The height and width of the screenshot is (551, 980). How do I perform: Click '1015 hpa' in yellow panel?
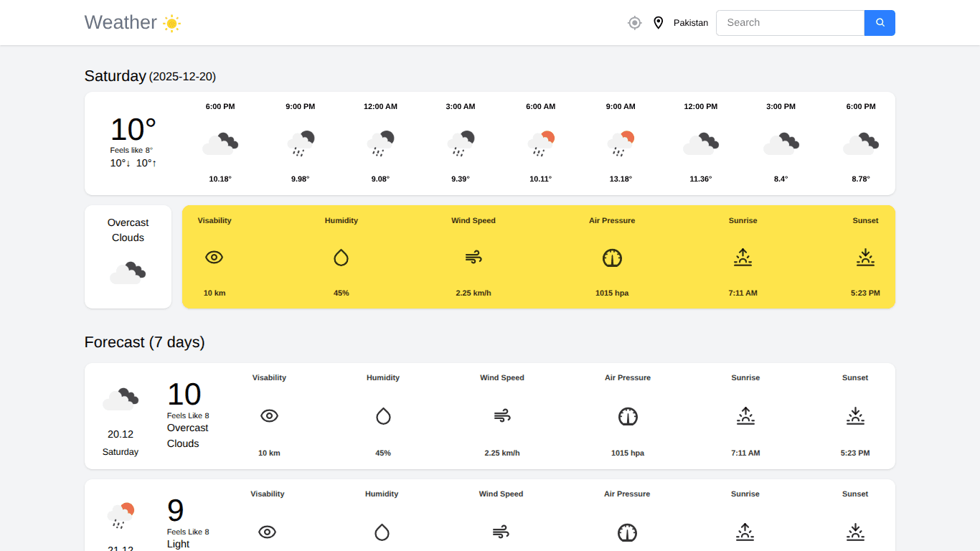(x=612, y=293)
